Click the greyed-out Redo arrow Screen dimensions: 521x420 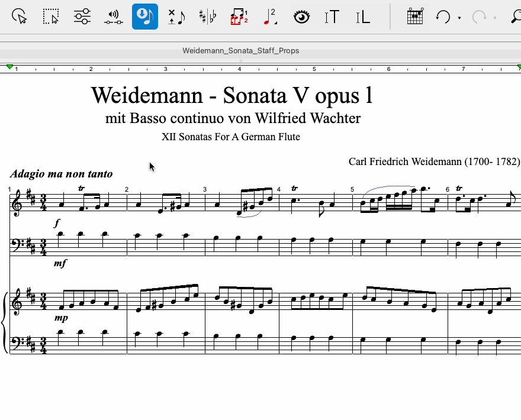point(479,17)
